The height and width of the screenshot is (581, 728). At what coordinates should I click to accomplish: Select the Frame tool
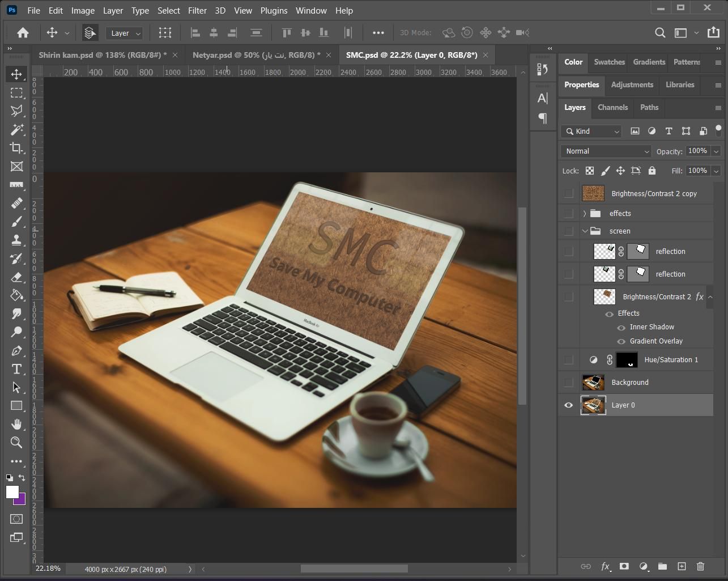pos(16,166)
